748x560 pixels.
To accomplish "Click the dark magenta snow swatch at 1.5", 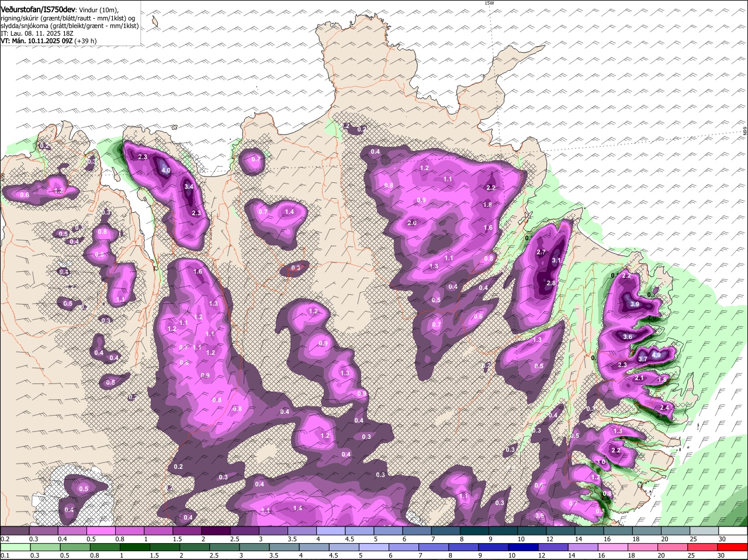I will click(187, 530).
